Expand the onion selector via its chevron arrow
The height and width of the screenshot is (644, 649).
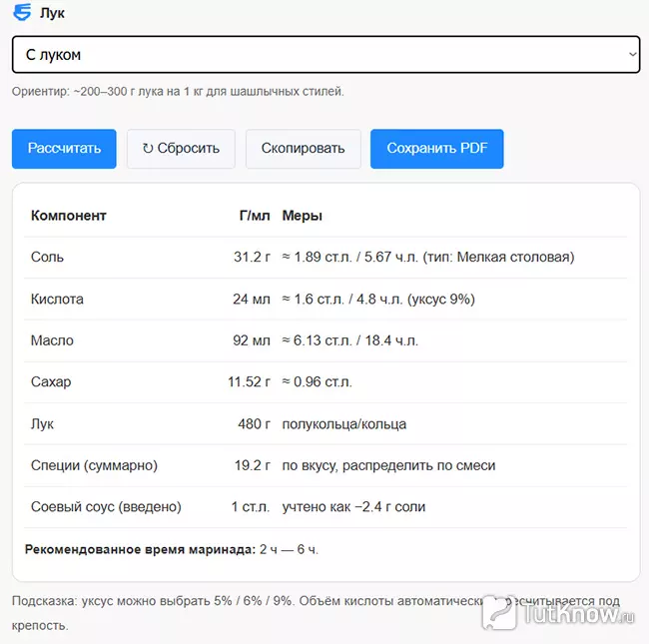tap(630, 55)
